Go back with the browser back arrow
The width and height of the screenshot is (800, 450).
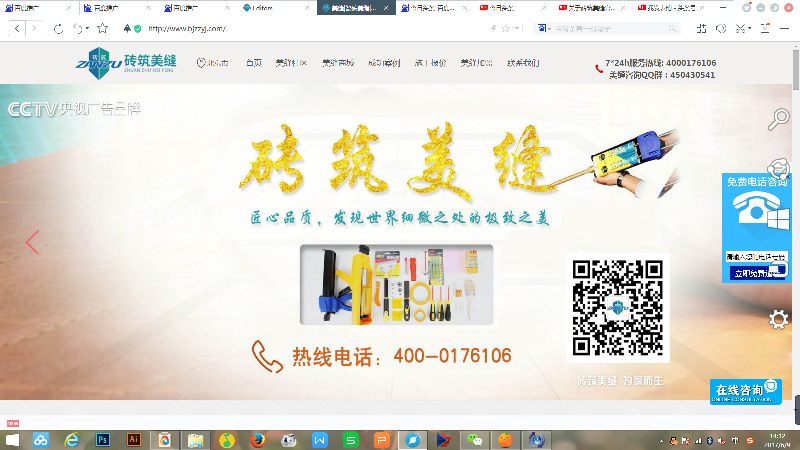point(17,29)
